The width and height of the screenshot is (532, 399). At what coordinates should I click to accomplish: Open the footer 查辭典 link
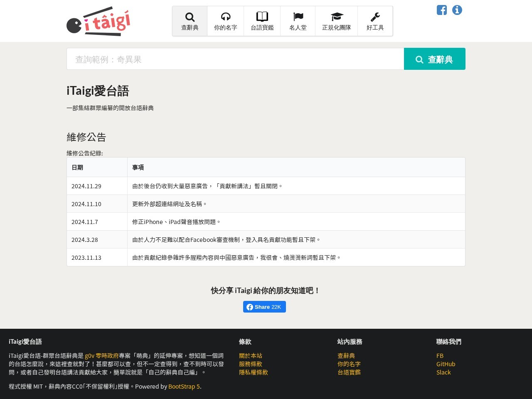(x=346, y=356)
